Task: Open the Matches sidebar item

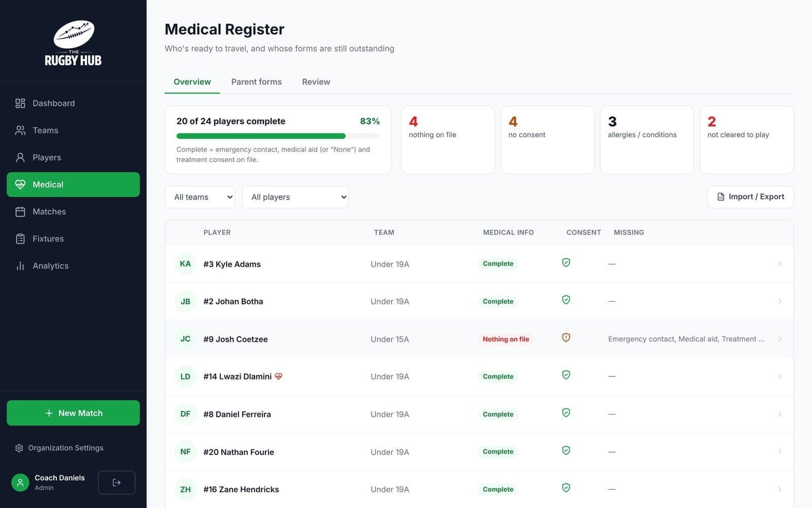Action: 73,212
